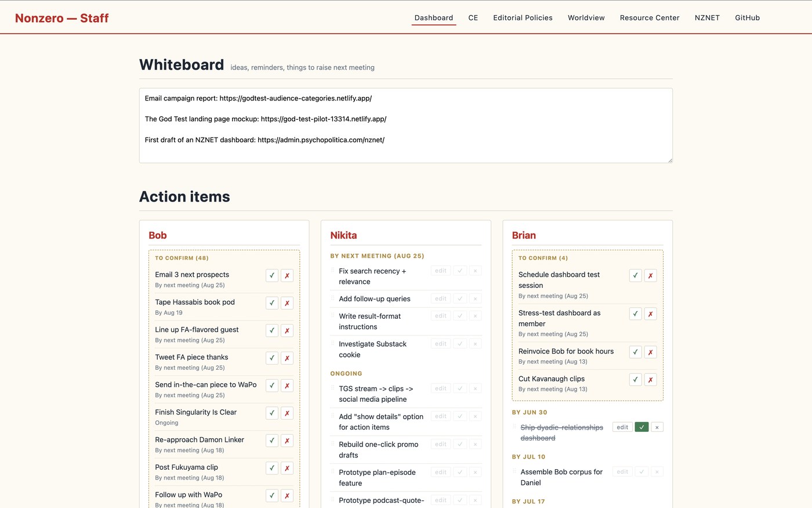
Task: Grab the Whiteboard textarea resize handle
Action: coord(670,160)
